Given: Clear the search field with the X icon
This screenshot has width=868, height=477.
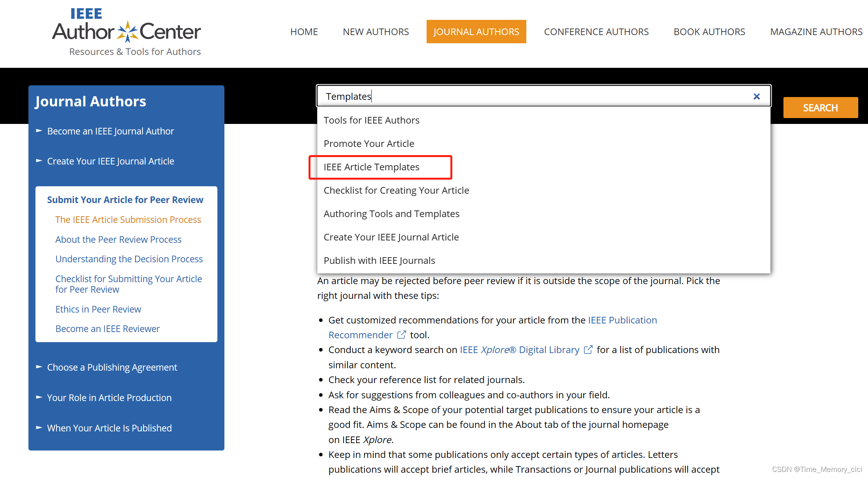Looking at the screenshot, I should [x=757, y=96].
